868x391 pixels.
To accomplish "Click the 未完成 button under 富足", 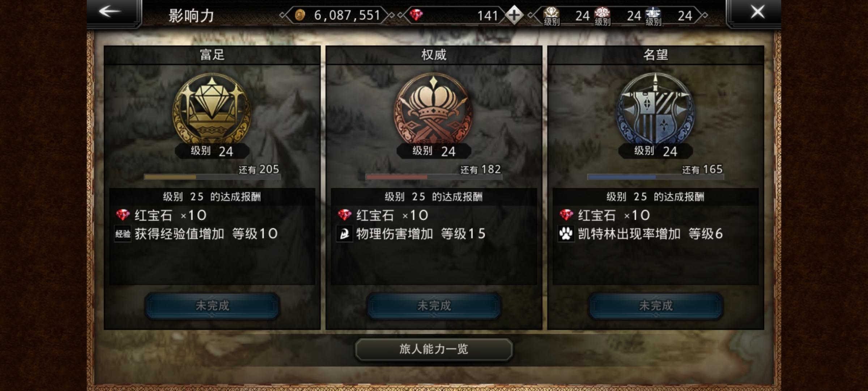I will pos(212,306).
